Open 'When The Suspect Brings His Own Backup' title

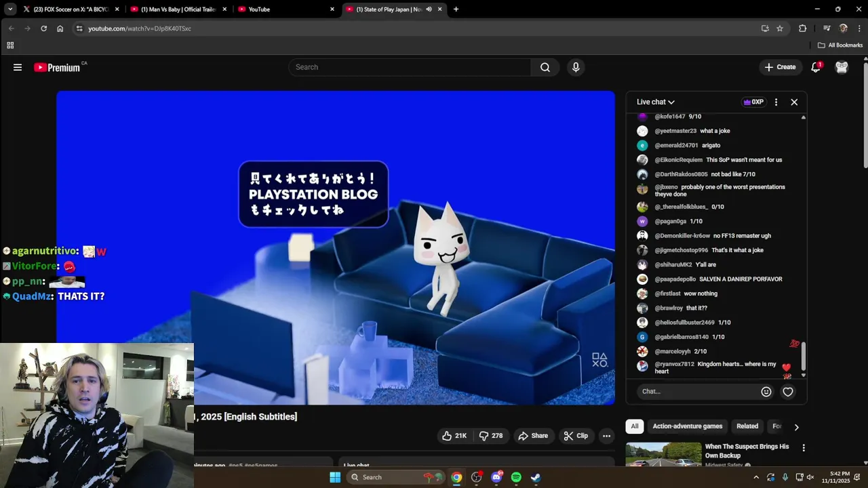pyautogui.click(x=747, y=451)
